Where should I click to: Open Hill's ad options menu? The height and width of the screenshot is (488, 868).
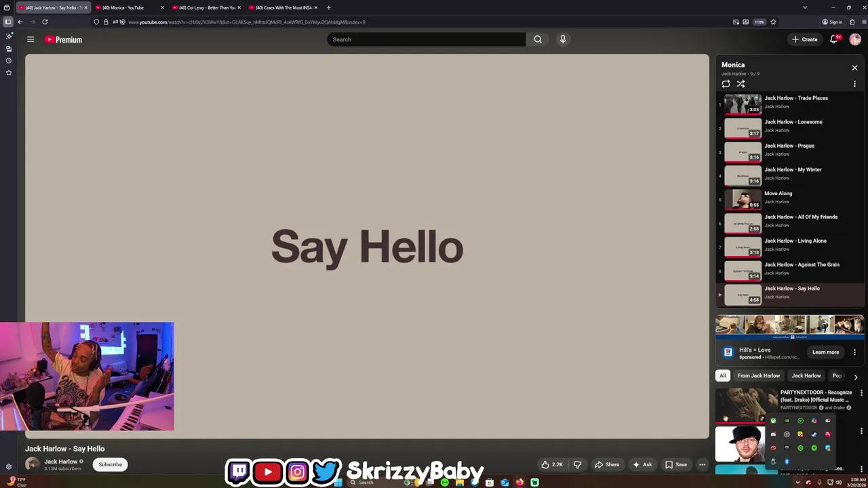click(x=854, y=352)
